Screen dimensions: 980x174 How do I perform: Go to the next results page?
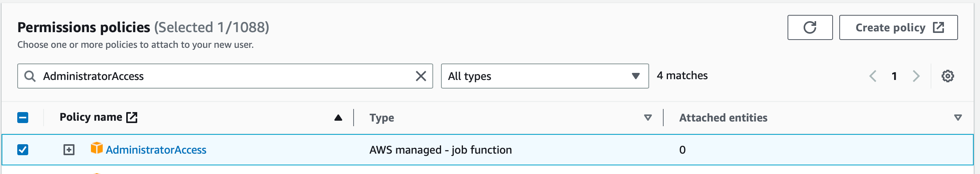[916, 76]
